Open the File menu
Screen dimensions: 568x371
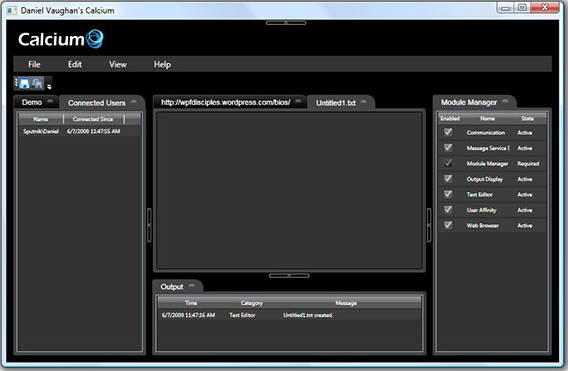pyautogui.click(x=34, y=64)
